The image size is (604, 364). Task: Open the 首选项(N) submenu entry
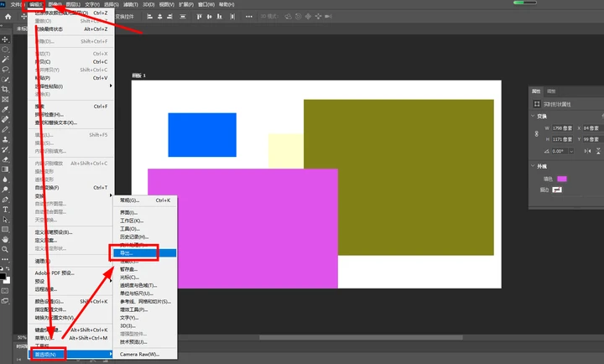(x=70, y=354)
